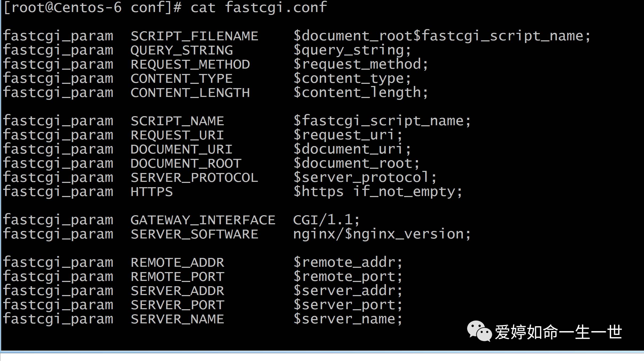Click the $remote_port value

[x=348, y=277]
